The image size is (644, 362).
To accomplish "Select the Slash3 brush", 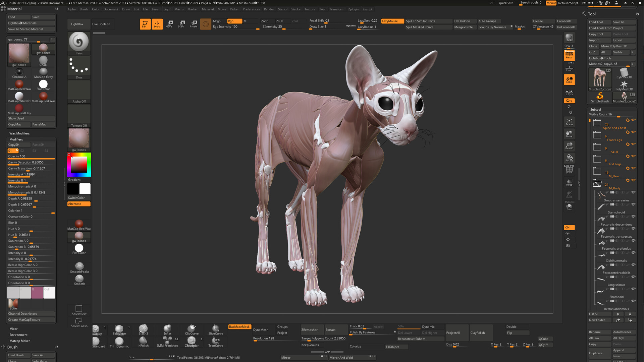I will click(x=143, y=329).
